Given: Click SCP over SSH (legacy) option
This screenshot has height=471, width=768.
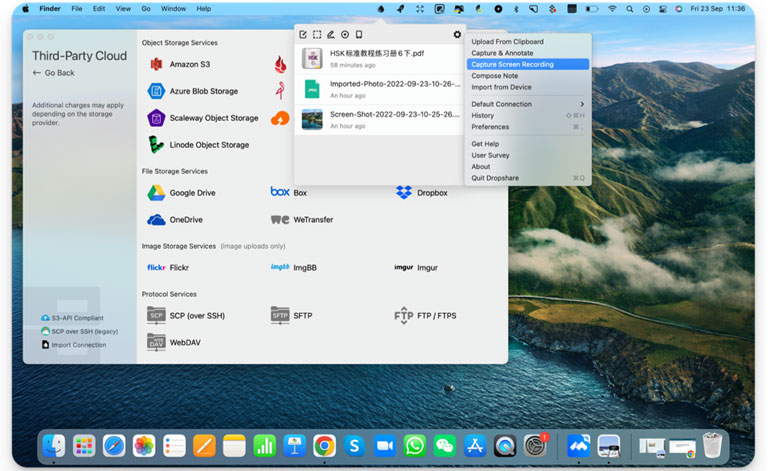Looking at the screenshot, I should [79, 331].
